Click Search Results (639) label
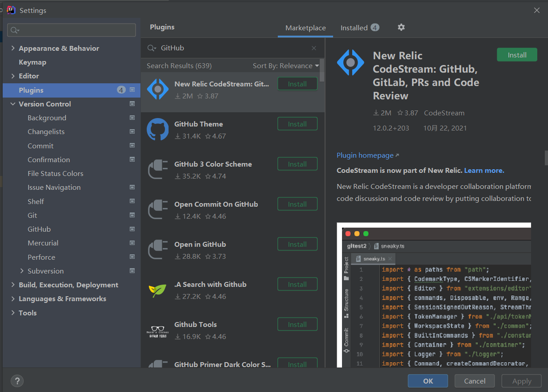Screen dimensions: 548x392 (179, 65)
